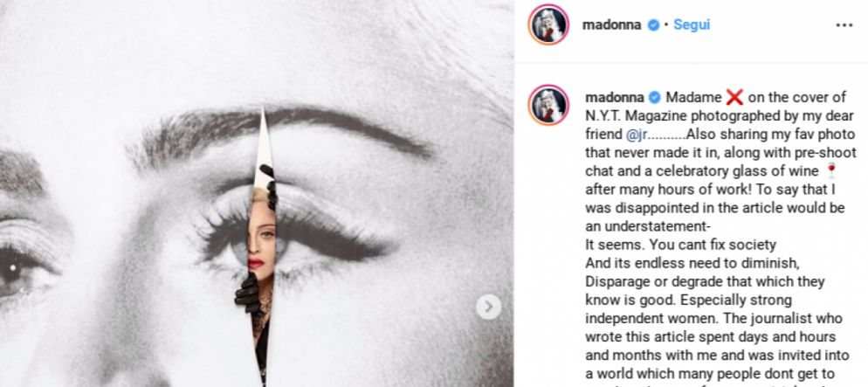
Task: Follow madonna using the Segui link
Action: pos(692,25)
